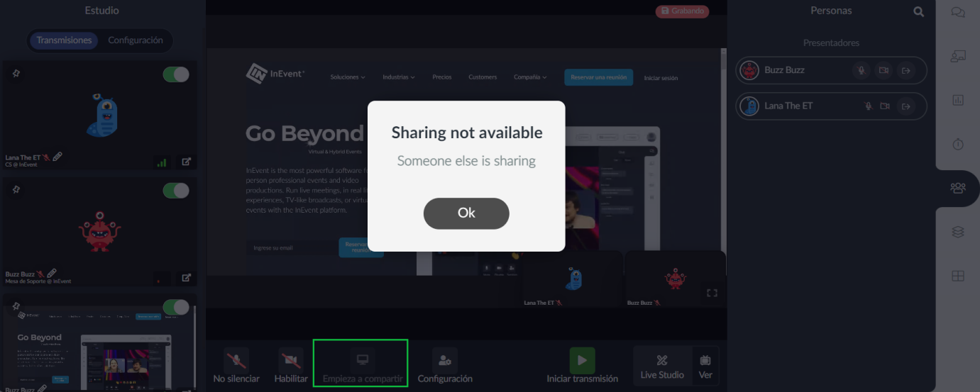Click Reservar una reunión button

(599, 77)
